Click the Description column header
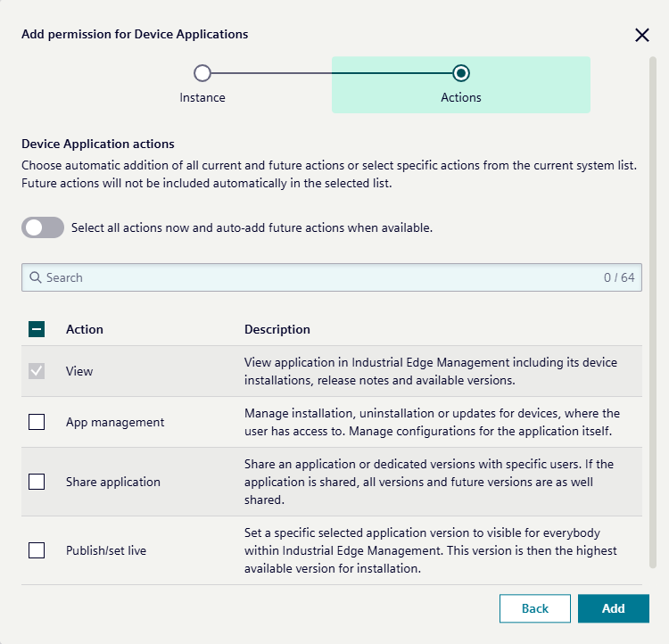This screenshot has width=669, height=644. click(277, 329)
